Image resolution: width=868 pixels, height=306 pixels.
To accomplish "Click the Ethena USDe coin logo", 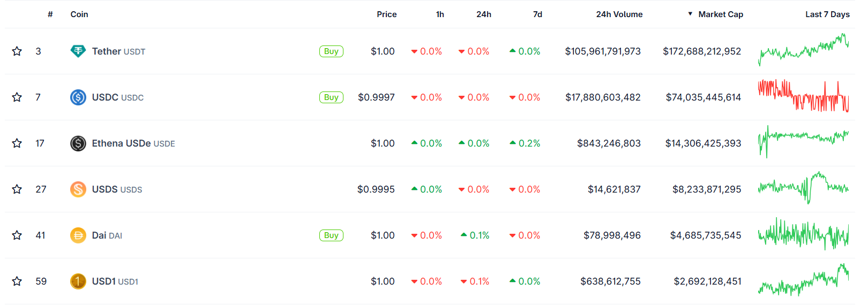I will coord(78,143).
